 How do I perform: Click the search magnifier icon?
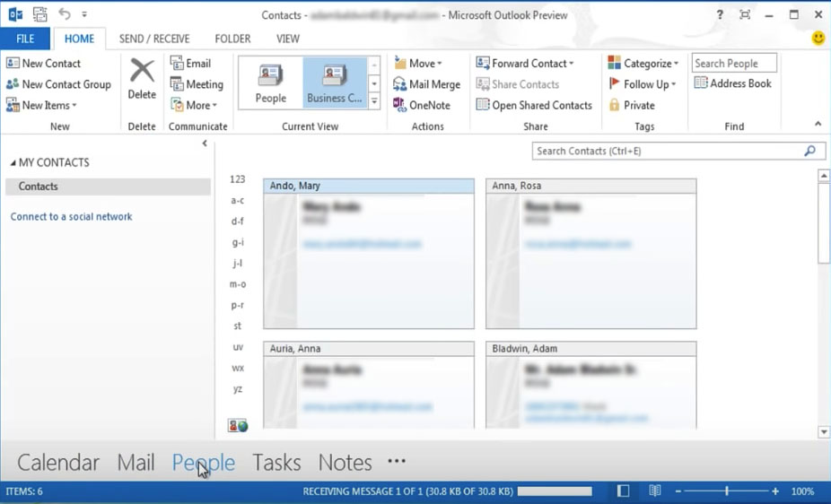click(809, 151)
